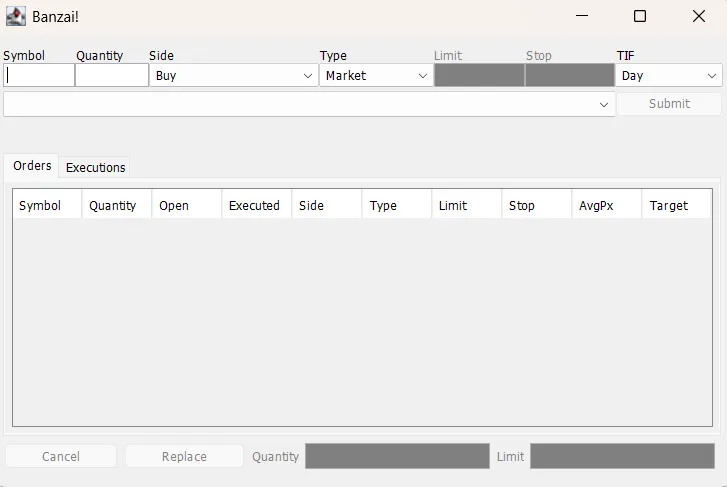The height and width of the screenshot is (487, 727).
Task: Open the Side dropdown showing Buy
Action: [233, 75]
